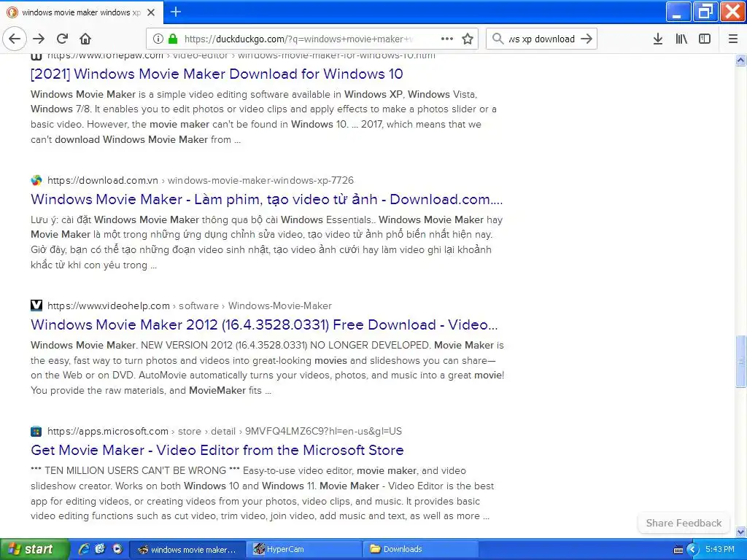Close the windows movie maker tab

pos(151,12)
